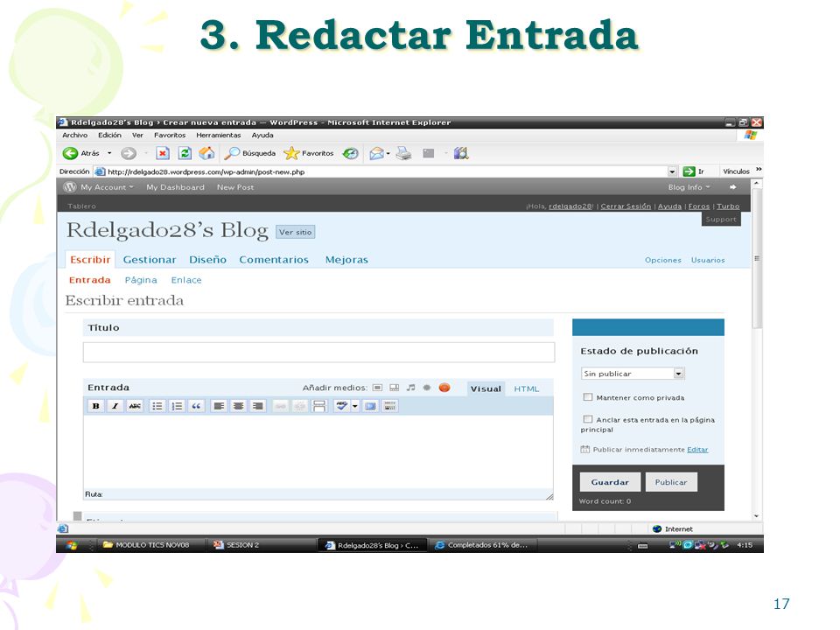Viewport: 840px width, 630px height.
Task: Expand the Blog Info menu
Action: (x=689, y=187)
